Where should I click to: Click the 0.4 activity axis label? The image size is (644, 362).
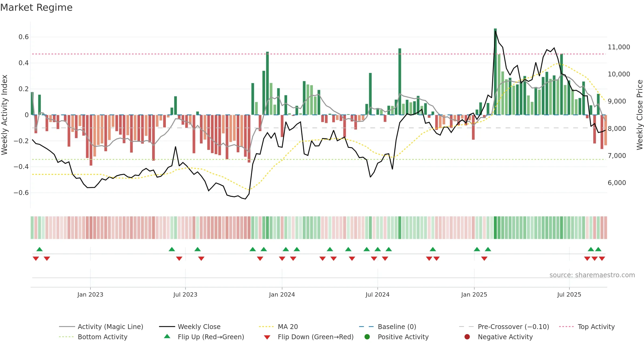tap(24, 63)
